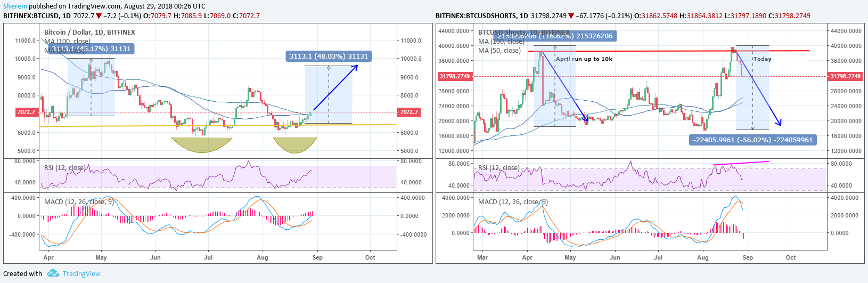Click the TradingView cloud logo icon
Screen dimensions: 868x283
(x=53, y=273)
